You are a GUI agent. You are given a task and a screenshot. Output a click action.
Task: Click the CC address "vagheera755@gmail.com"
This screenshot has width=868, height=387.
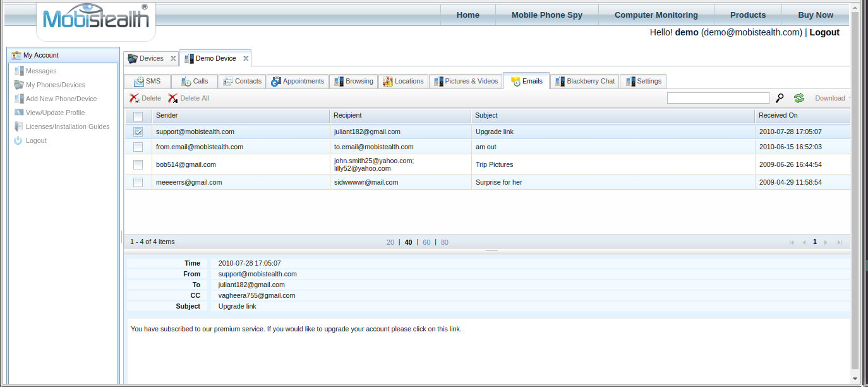[257, 295]
